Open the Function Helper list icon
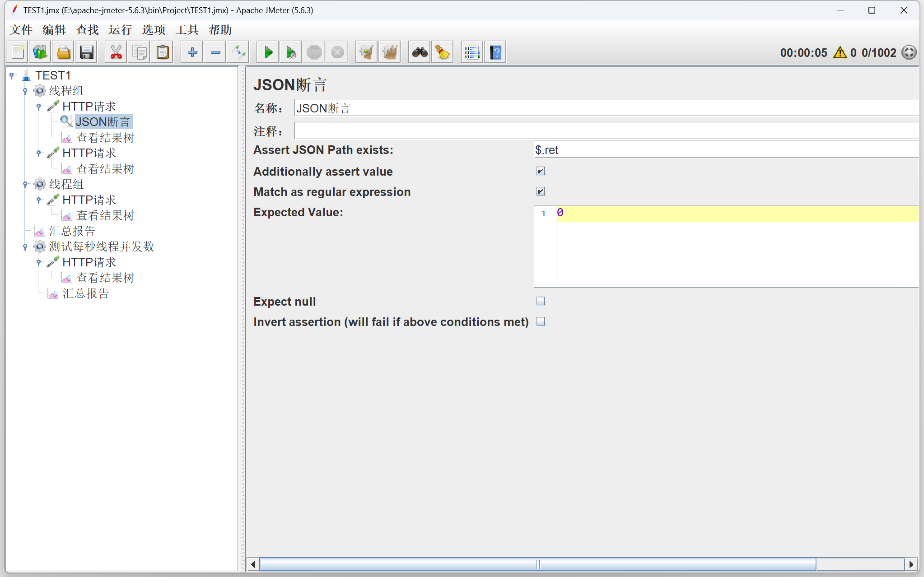924x577 pixels. click(x=472, y=52)
